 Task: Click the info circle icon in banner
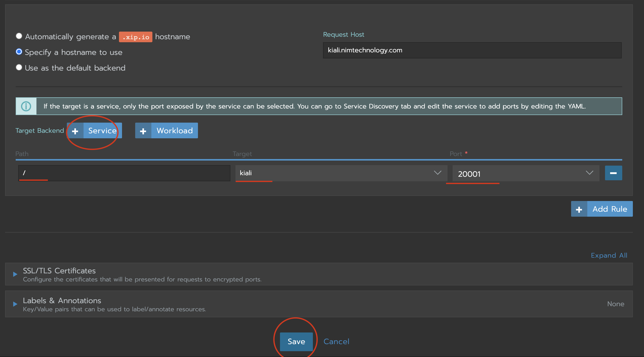[x=26, y=106]
